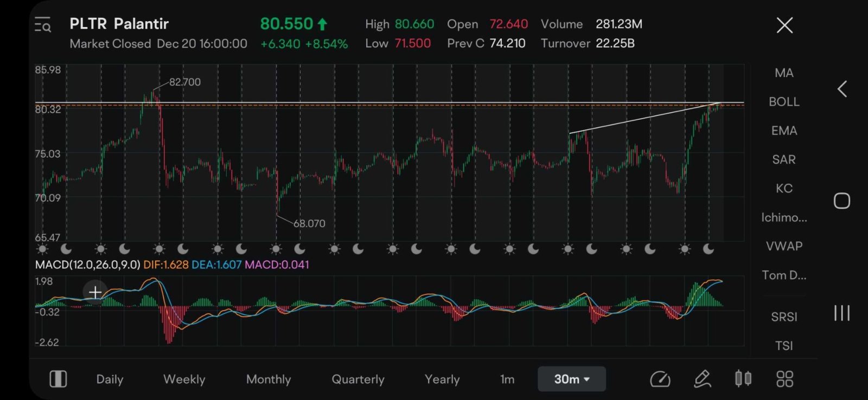This screenshot has width=868, height=400.
Task: Enable the Tom D... indicator
Action: [x=784, y=275]
